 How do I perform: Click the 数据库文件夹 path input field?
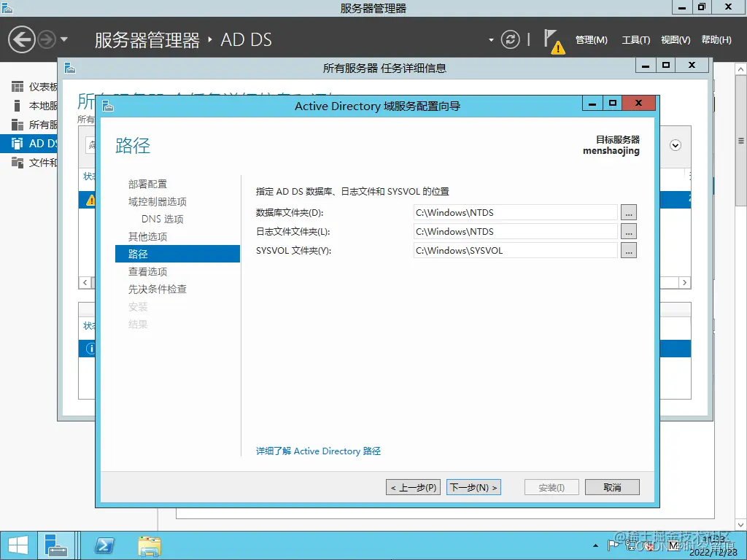coord(516,212)
